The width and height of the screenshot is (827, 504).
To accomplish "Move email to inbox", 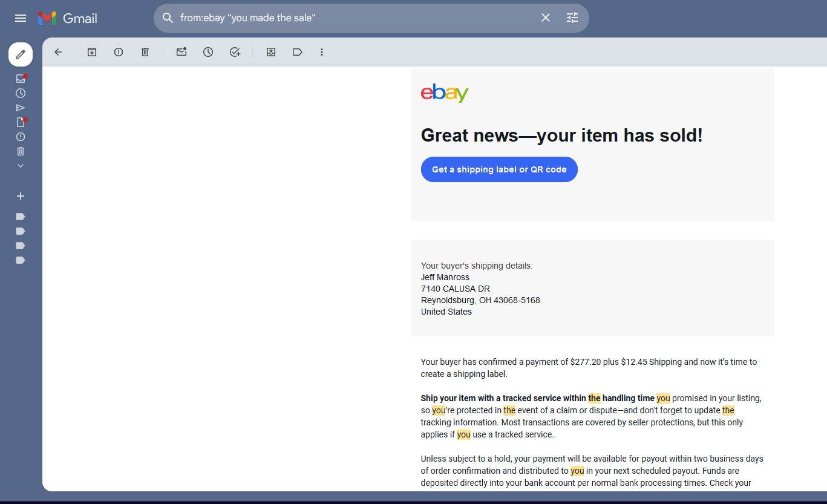I will tap(271, 52).
